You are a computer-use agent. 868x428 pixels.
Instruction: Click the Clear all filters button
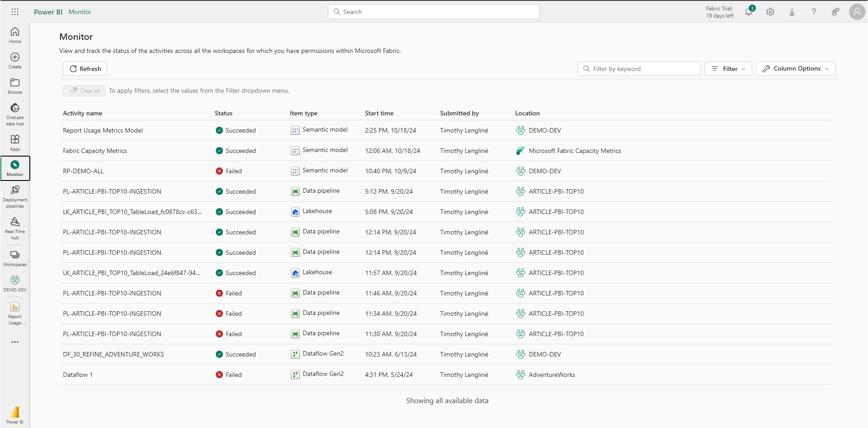coord(84,91)
